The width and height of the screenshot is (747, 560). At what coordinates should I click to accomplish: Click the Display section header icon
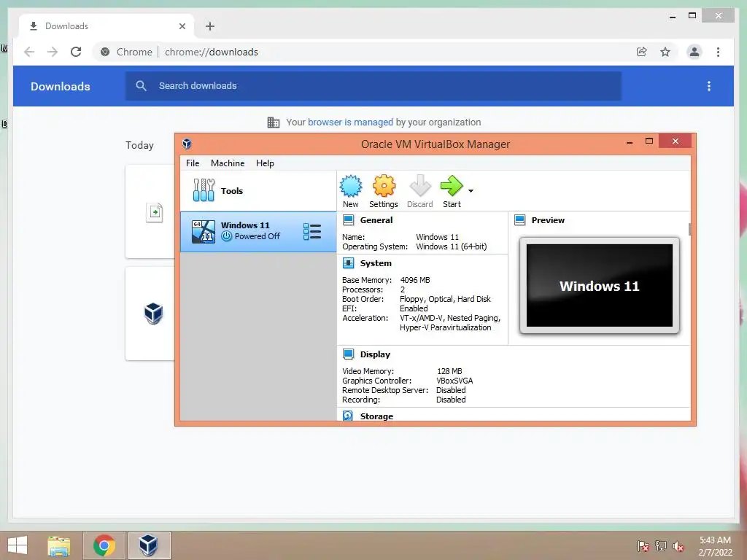point(348,354)
